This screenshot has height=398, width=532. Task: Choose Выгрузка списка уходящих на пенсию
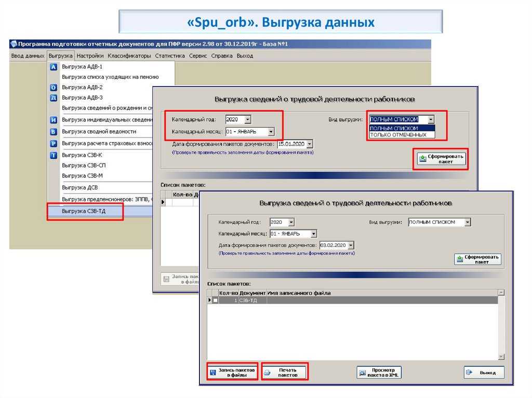pos(110,77)
